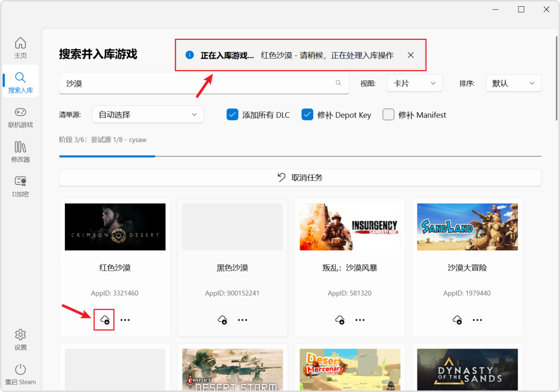Open more options for 黑色沙漠
Viewport: 560px width, 392px height.
coord(243,320)
